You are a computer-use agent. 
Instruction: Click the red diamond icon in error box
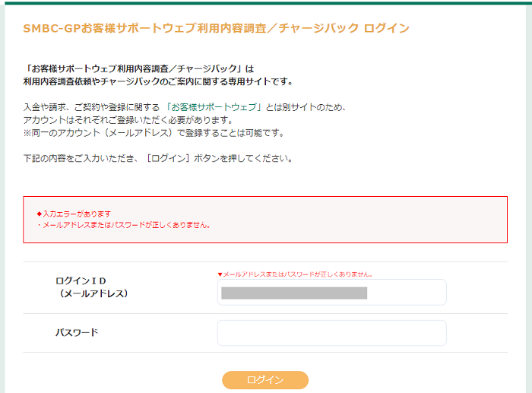[x=40, y=214]
